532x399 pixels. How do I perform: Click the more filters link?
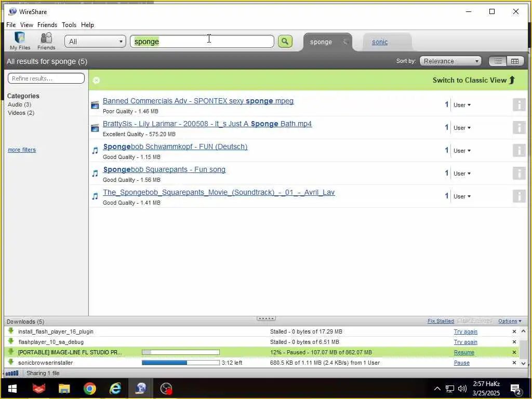(22, 150)
